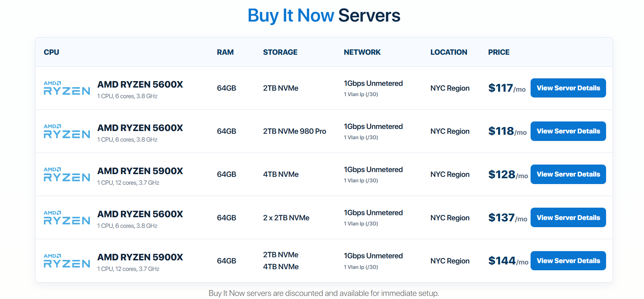The height and width of the screenshot is (299, 644).
Task: Select the '2 x 2TB NVMe' storage text
Action: 286,218
